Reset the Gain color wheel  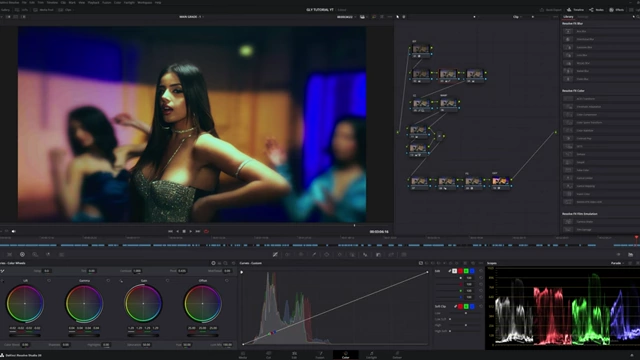(x=167, y=280)
